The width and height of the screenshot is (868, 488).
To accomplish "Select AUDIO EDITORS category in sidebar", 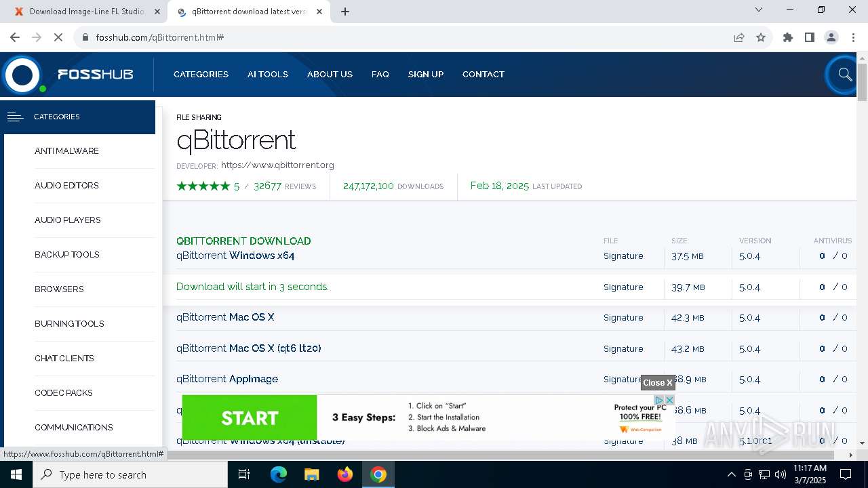I will point(66,186).
